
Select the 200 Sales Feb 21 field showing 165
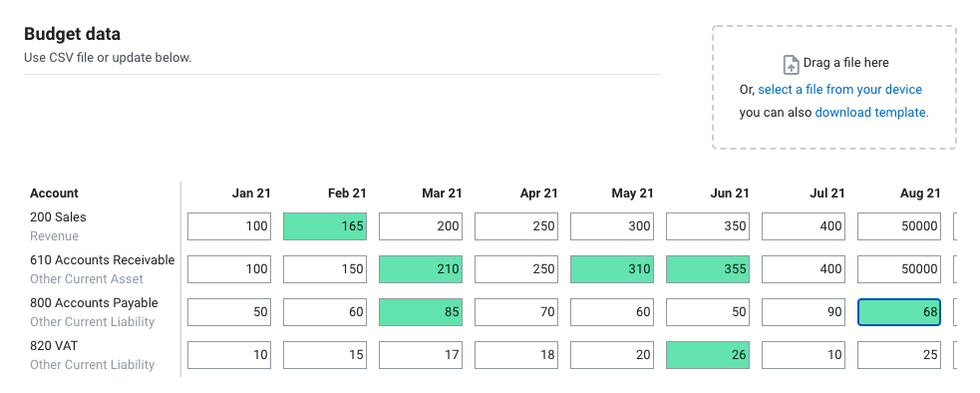[x=325, y=225]
